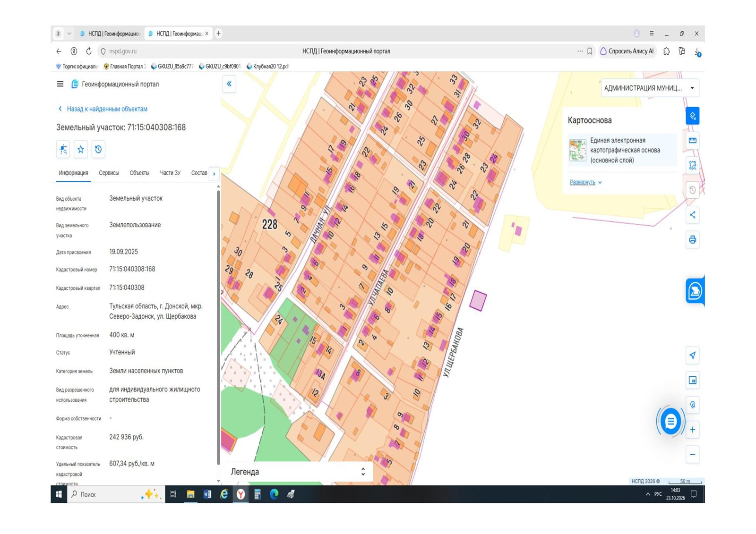Activate the area search selection tool
756x534 pixels.
click(x=693, y=165)
